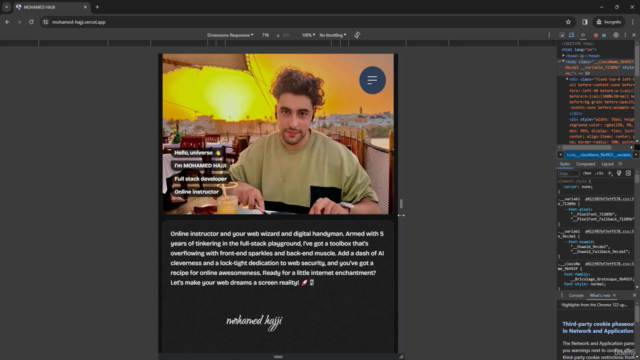Show more DevTools panels chevron
640x360 pixels.
[583, 35]
